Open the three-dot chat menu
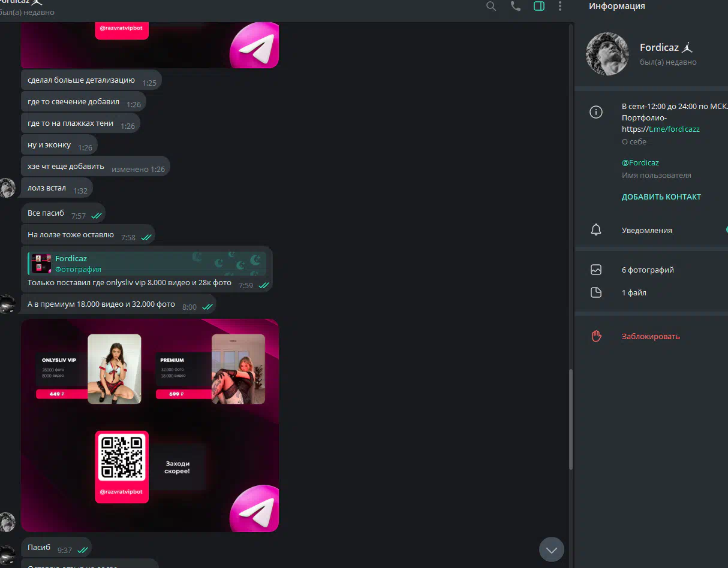The width and height of the screenshot is (728, 568). [560, 6]
